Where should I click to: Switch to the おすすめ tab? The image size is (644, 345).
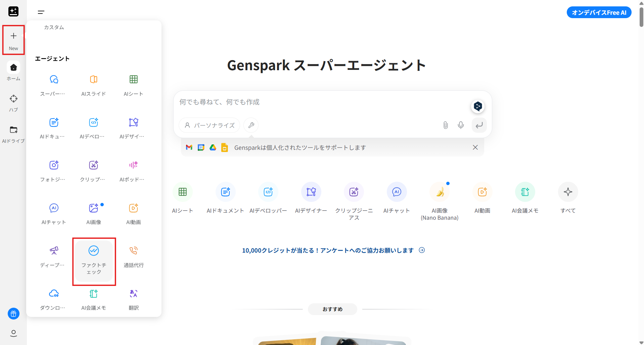[332, 309]
